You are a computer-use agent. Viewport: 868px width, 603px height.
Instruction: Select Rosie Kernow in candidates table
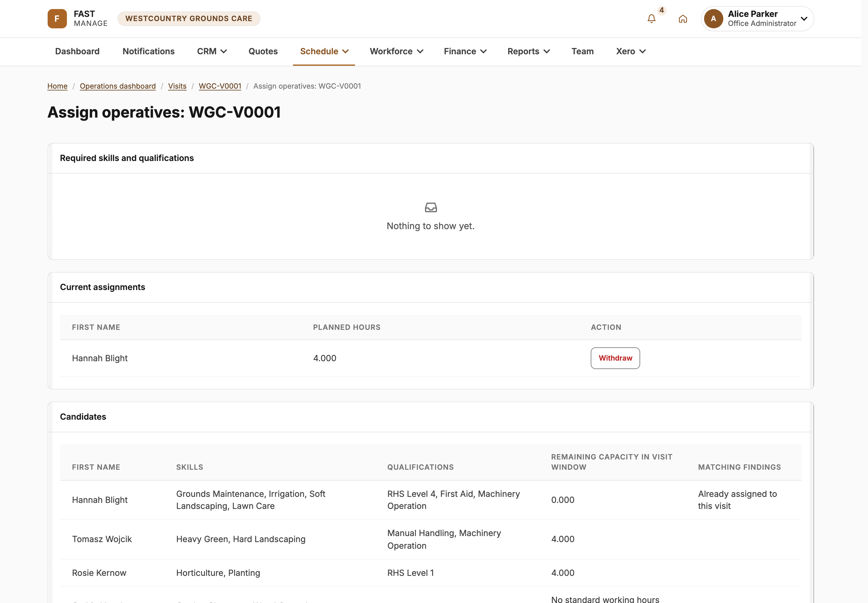(99, 573)
